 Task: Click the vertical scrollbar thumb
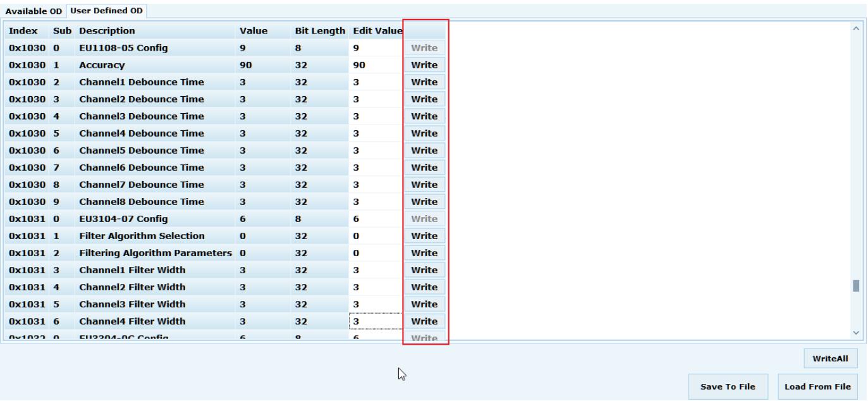(x=857, y=286)
